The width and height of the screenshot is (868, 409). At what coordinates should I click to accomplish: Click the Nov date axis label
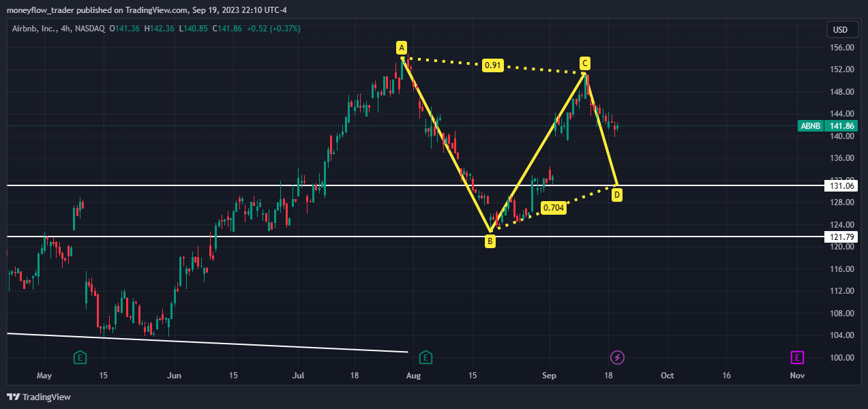pos(797,376)
